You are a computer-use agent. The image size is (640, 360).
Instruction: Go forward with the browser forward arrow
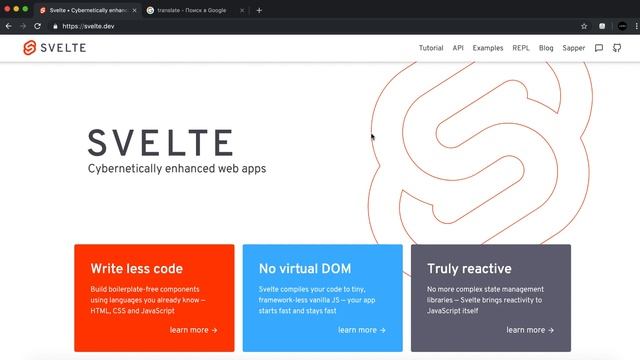click(23, 26)
